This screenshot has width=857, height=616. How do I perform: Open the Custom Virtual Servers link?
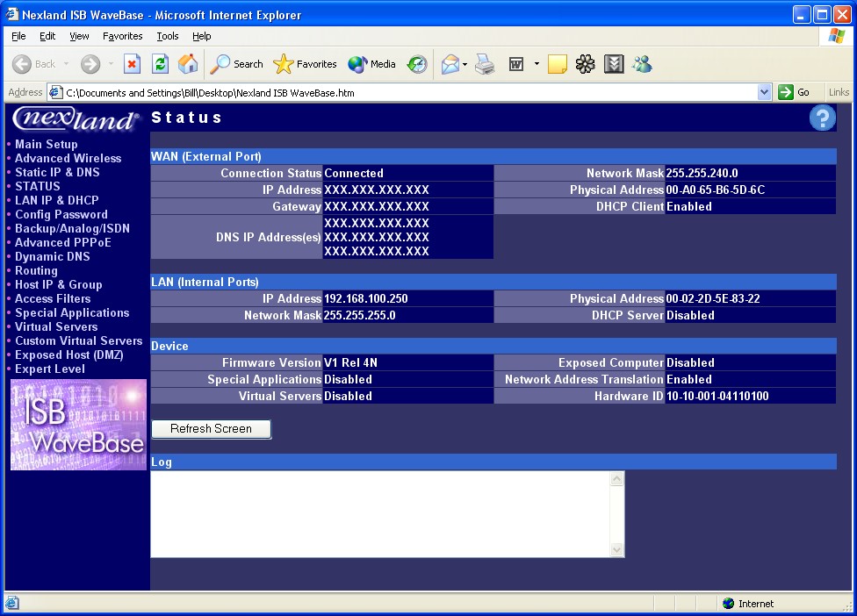click(79, 340)
